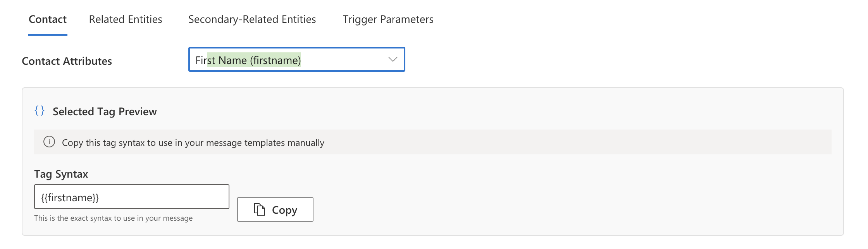The height and width of the screenshot is (249, 868).
Task: Select the Secondary-Related Entities tab
Action: 252,19
